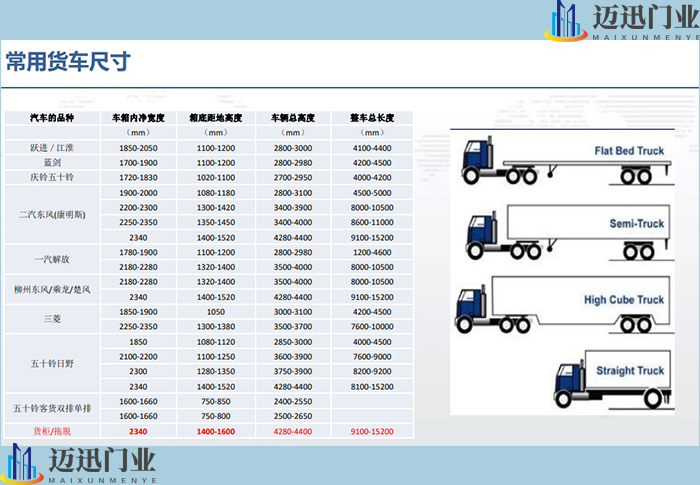
Task: Click the 750-850 floor height cell
Action: coord(216,401)
